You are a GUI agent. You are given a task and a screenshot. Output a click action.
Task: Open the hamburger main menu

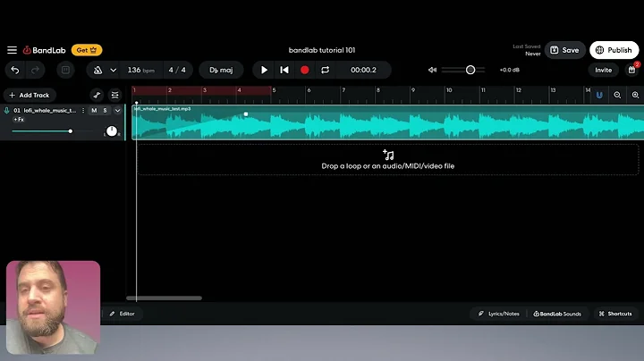click(12, 50)
